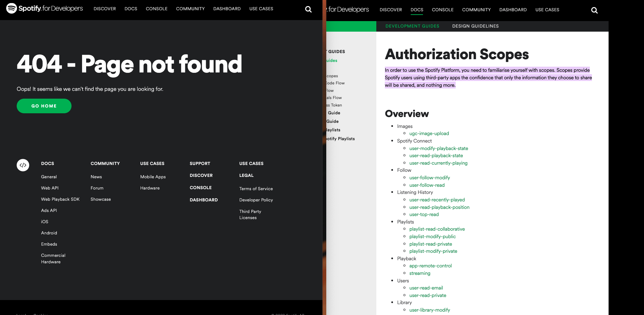Screen dimensions: 644x315
Task: Open Terms of Service footer link
Action: [x=256, y=189]
